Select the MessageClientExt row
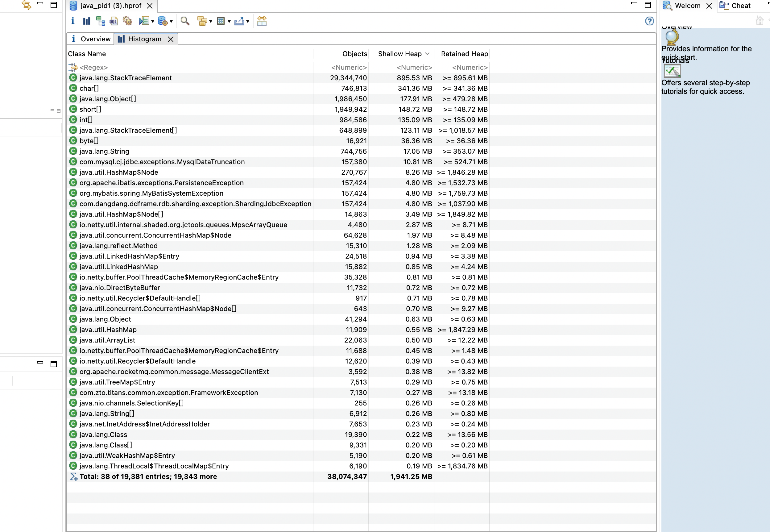Image resolution: width=770 pixels, height=532 pixels. tap(361, 372)
